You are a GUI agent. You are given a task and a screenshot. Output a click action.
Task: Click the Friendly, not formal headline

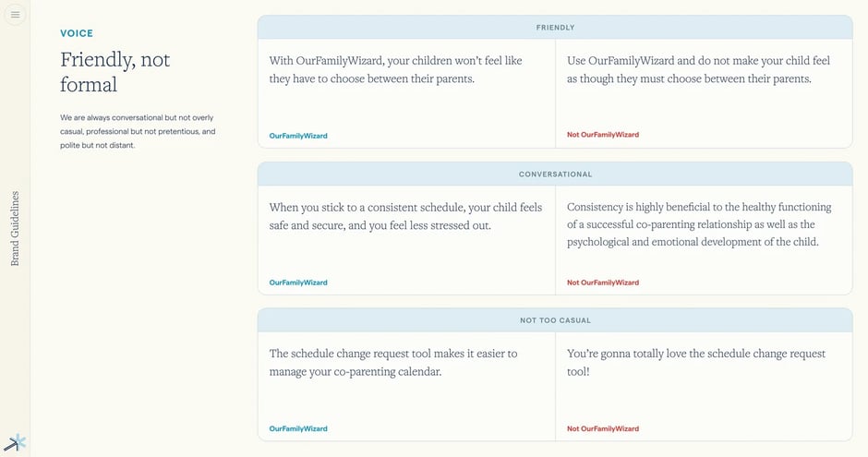[x=115, y=72]
